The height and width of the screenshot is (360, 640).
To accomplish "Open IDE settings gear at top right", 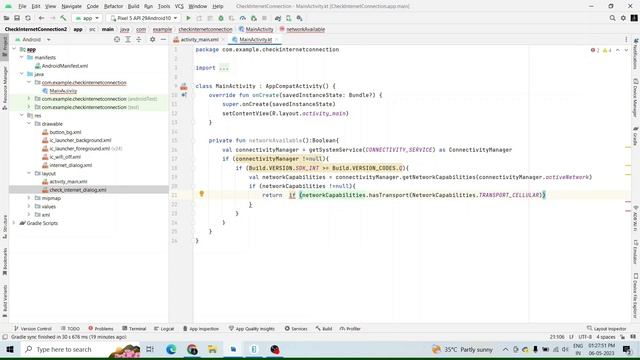I will pyautogui.click(x=623, y=18).
